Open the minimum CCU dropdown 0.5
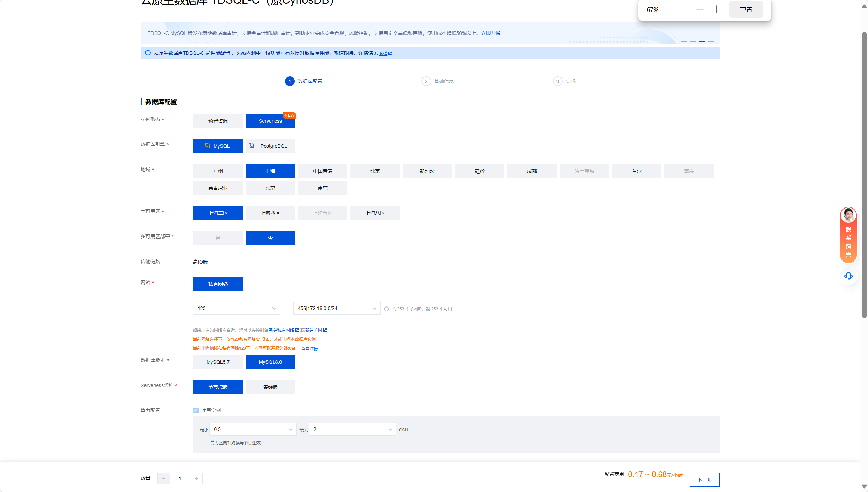 click(253, 429)
